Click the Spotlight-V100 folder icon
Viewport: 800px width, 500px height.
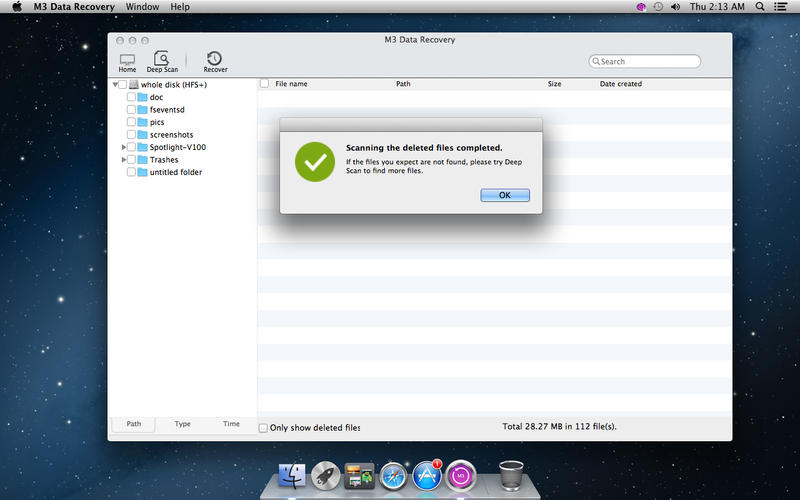[142, 147]
